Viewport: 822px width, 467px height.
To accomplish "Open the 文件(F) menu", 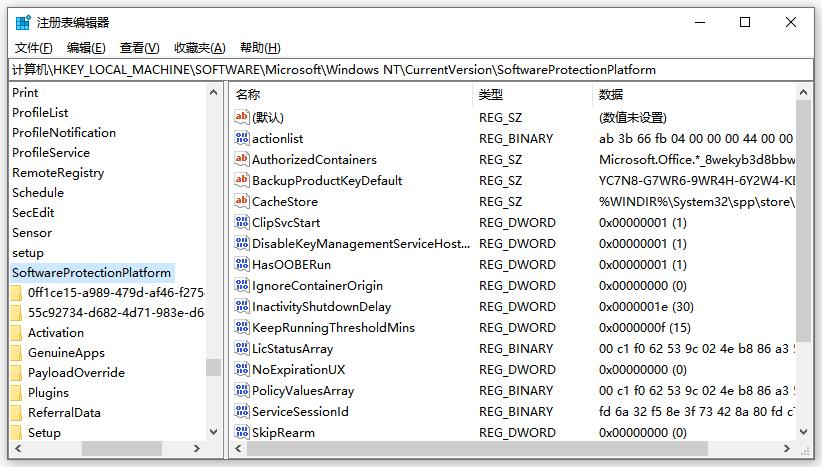I will [34, 48].
